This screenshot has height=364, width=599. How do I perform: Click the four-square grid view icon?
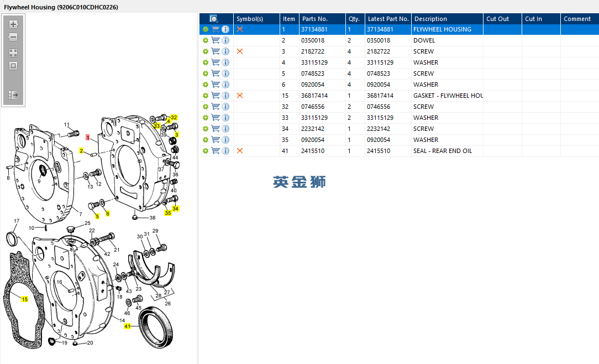point(13,53)
